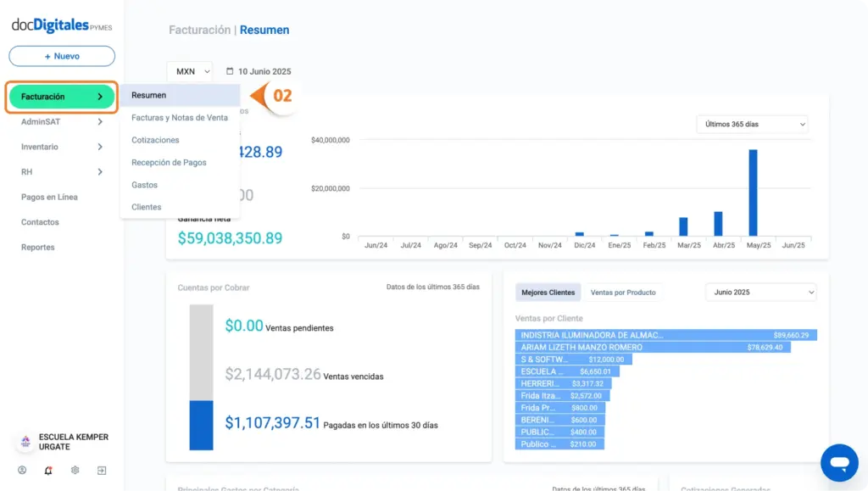Click the logout arrow icon

102,470
